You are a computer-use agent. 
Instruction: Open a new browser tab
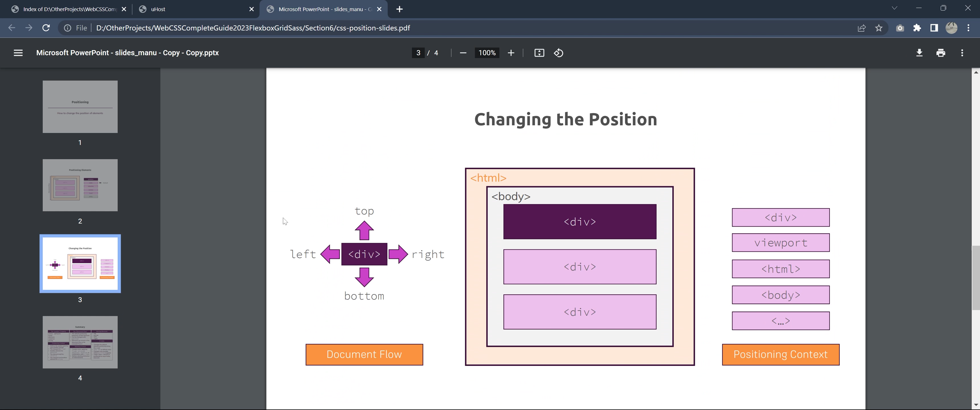pos(399,9)
